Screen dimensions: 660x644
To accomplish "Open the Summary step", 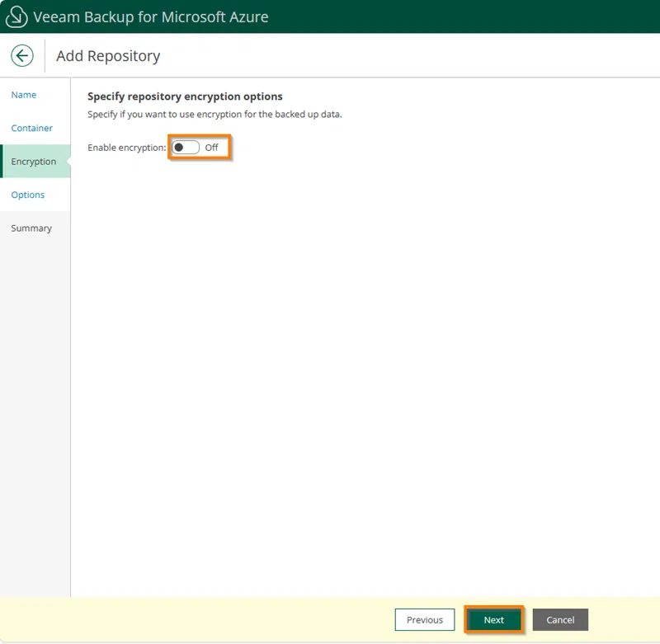I will (31, 228).
